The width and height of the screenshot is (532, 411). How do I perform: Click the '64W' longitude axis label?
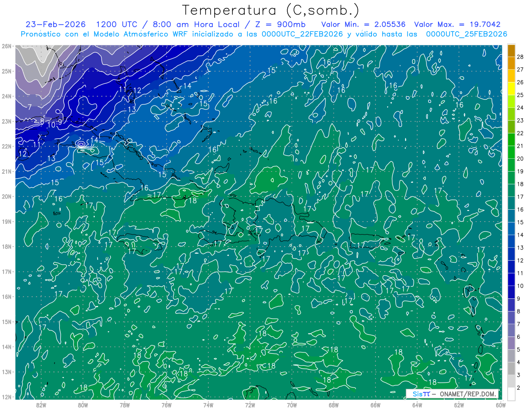[x=417, y=405]
